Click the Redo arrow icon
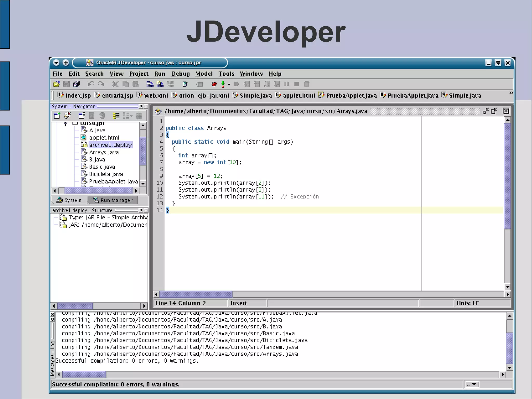 (x=101, y=84)
